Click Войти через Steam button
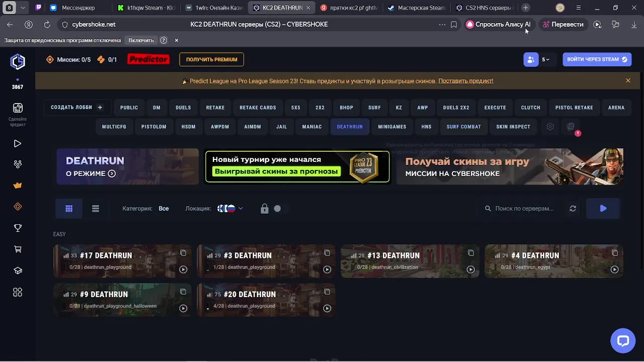The width and height of the screenshot is (644, 362). (597, 59)
